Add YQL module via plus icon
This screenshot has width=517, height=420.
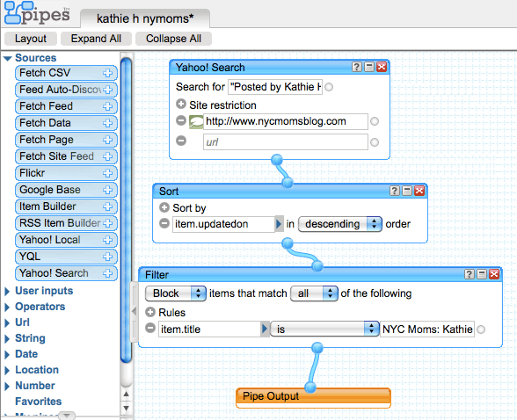click(107, 257)
